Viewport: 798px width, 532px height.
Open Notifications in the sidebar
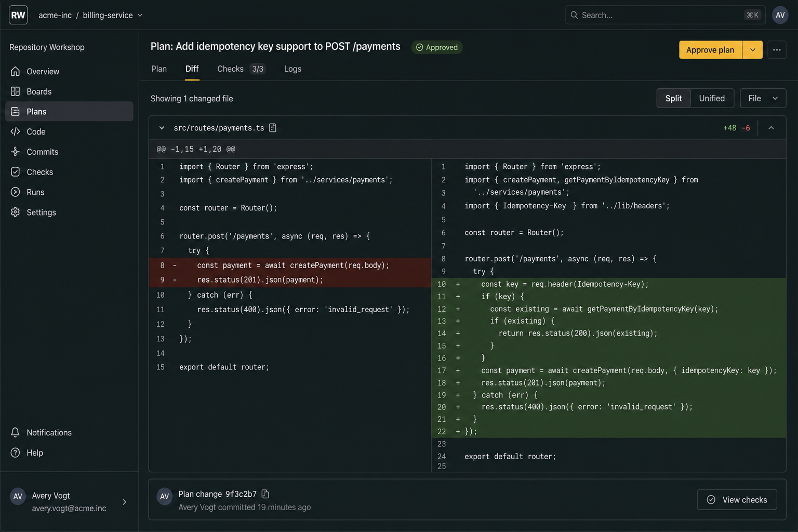[69, 432]
